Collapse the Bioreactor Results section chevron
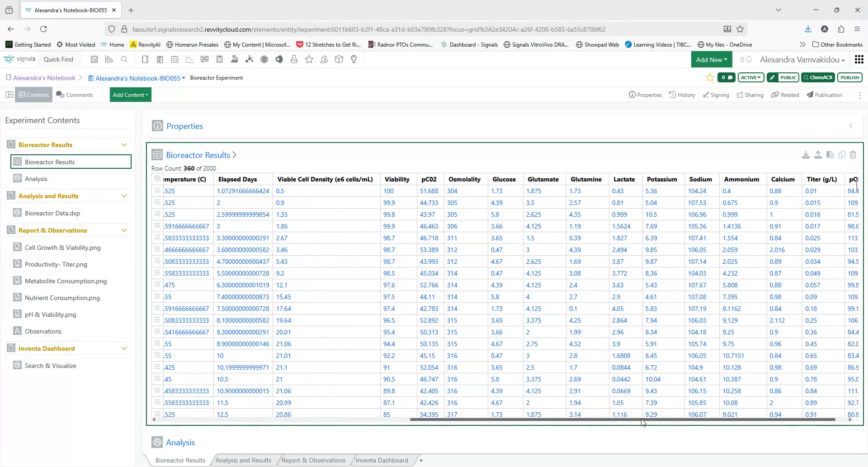This screenshot has width=868, height=467. point(124,144)
